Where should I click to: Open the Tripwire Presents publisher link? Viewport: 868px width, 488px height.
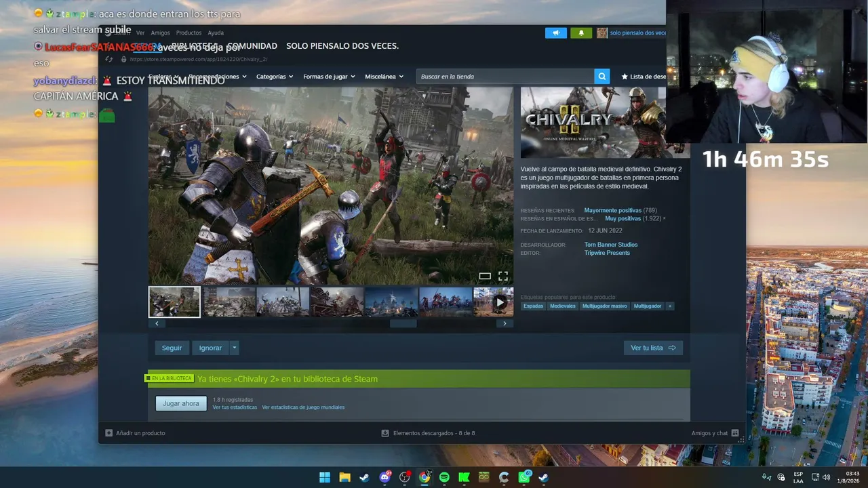coord(607,253)
